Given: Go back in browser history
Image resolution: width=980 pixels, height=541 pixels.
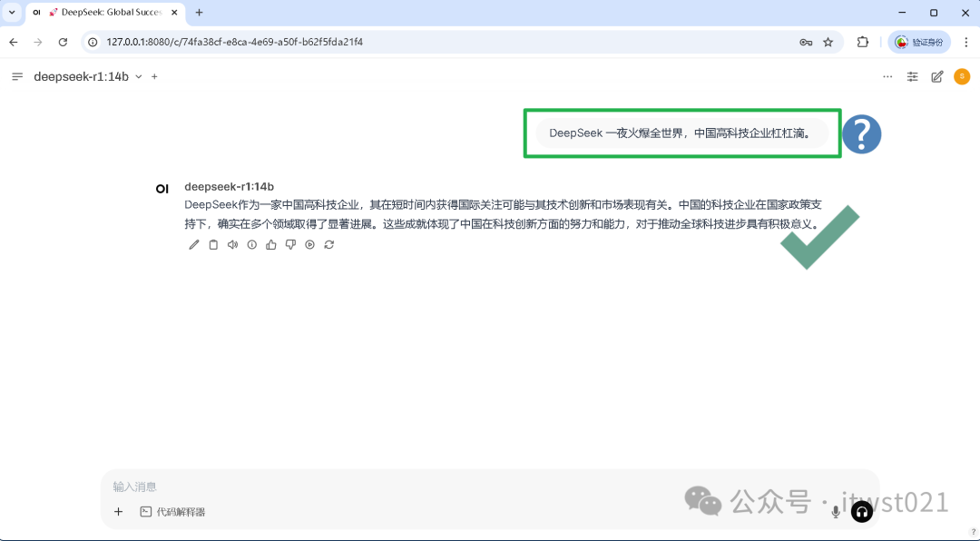Looking at the screenshot, I should click(x=14, y=42).
